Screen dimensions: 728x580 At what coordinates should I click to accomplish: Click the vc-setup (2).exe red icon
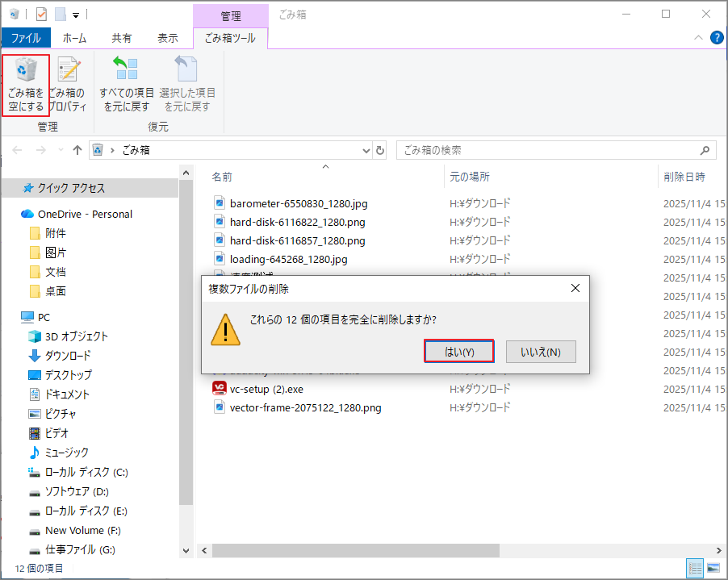tap(220, 388)
